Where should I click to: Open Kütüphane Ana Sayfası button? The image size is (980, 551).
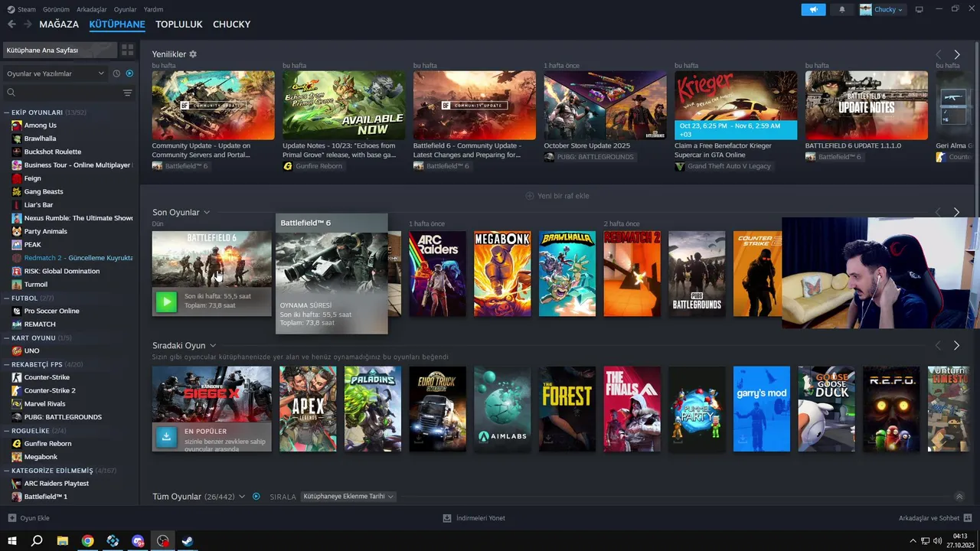point(60,50)
